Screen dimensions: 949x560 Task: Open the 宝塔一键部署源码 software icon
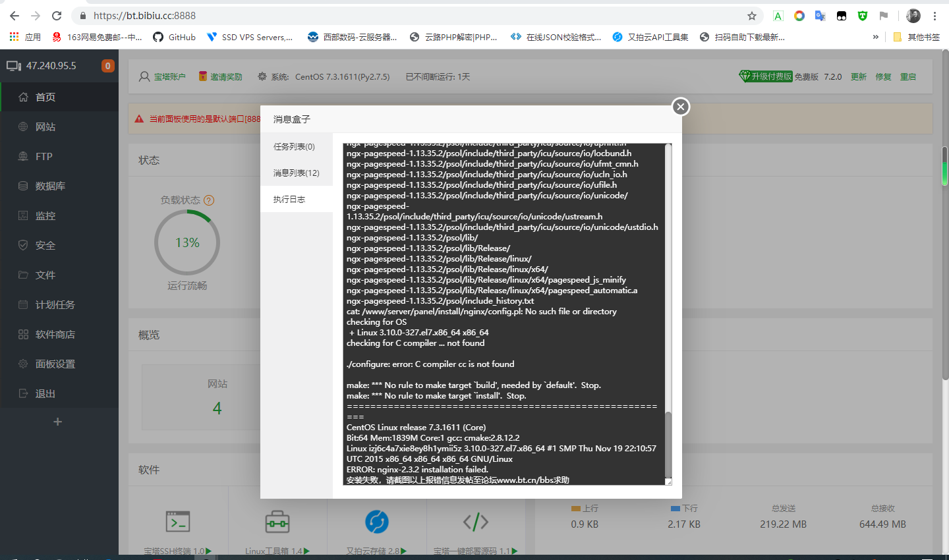pos(476,522)
